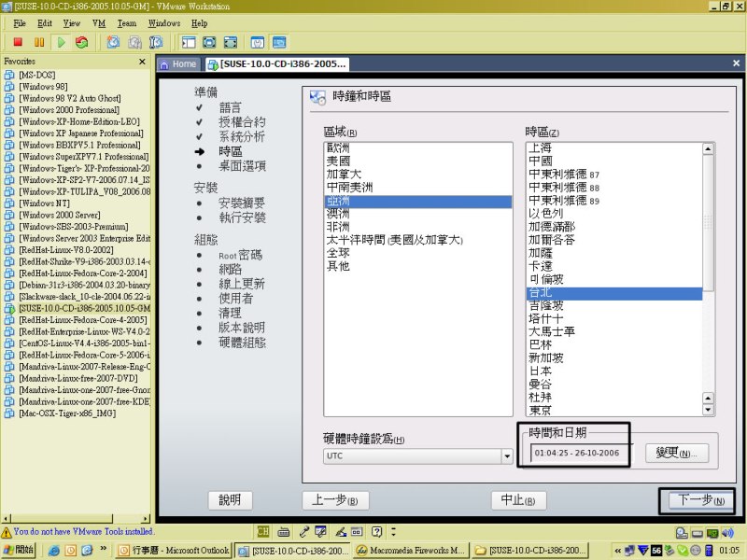The height and width of the screenshot is (560, 747).
Task: Launch Internet Explorer from Quick Launch
Action: pyautogui.click(x=54, y=551)
